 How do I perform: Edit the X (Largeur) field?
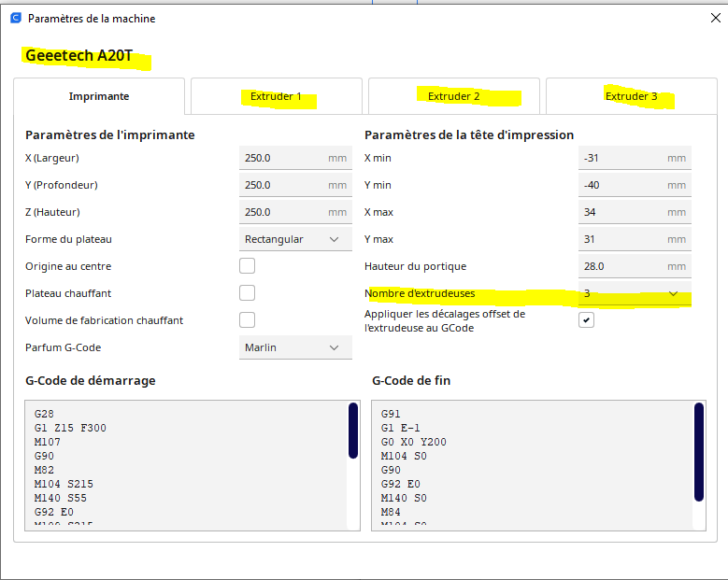click(295, 158)
